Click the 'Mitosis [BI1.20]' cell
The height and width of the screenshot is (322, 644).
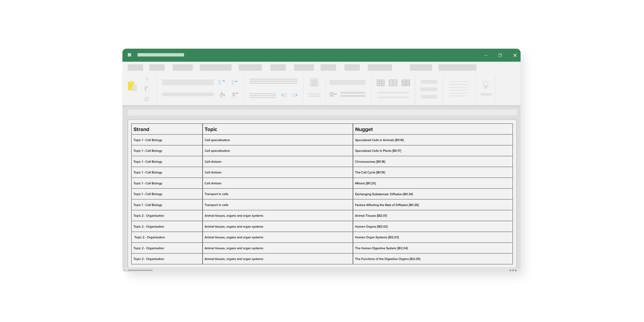(x=433, y=183)
